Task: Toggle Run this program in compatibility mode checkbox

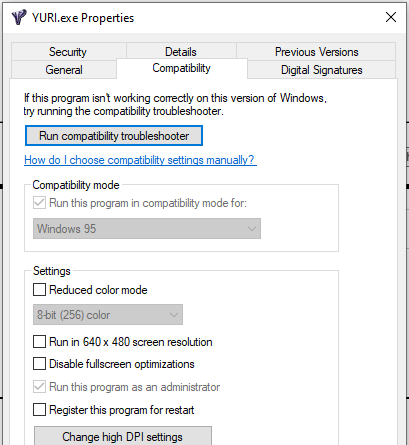Action: [x=39, y=203]
